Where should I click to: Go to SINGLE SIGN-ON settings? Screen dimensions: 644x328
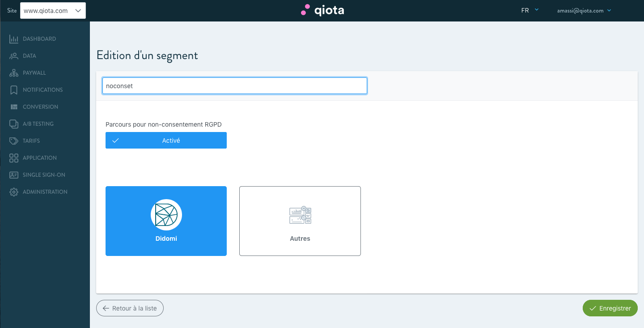pyautogui.click(x=45, y=175)
